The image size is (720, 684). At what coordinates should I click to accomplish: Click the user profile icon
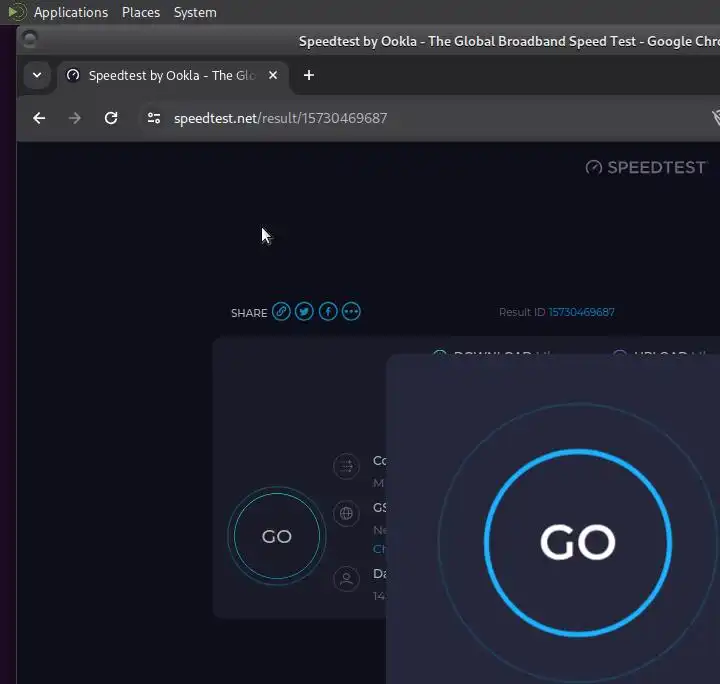(346, 579)
